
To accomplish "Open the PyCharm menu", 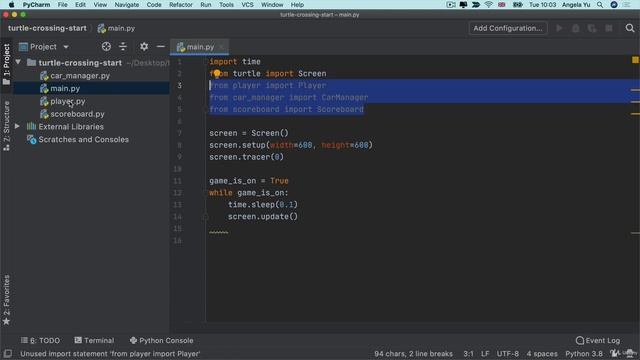I will 36,5.
